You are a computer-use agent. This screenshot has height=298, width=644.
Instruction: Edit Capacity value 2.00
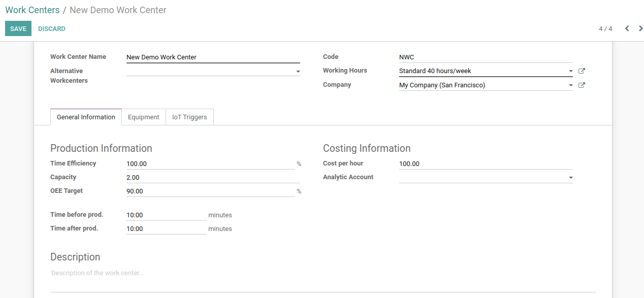[x=213, y=178]
